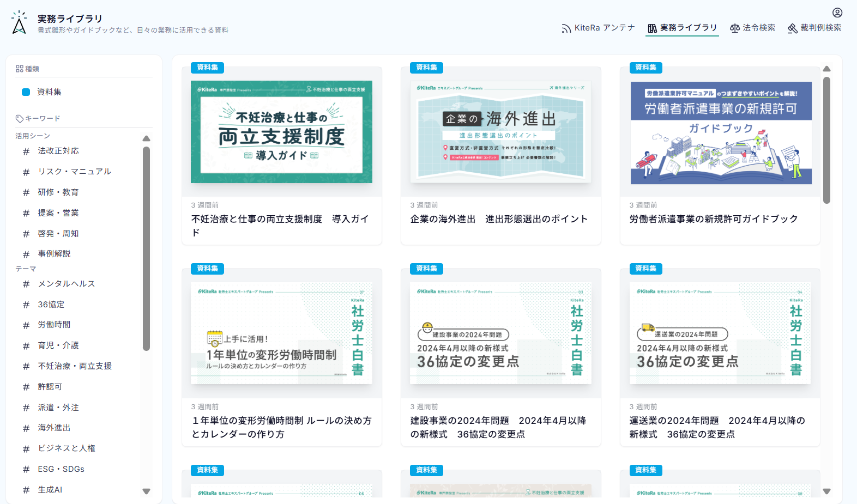Click the keyword list scroll-down arrow
This screenshot has width=857, height=504.
click(x=146, y=491)
